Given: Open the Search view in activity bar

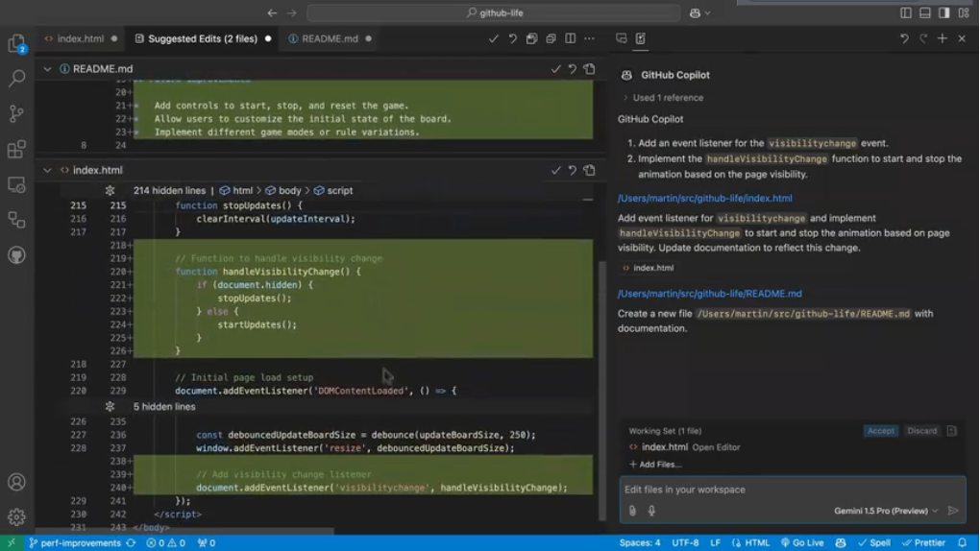Looking at the screenshot, I should 17,78.
